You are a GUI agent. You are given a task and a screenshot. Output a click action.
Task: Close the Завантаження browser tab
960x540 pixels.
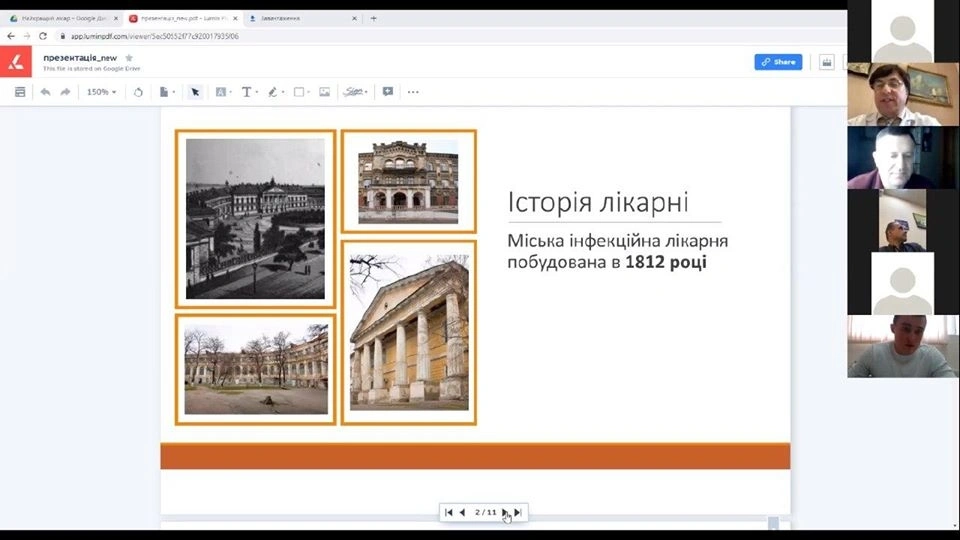coord(354,18)
